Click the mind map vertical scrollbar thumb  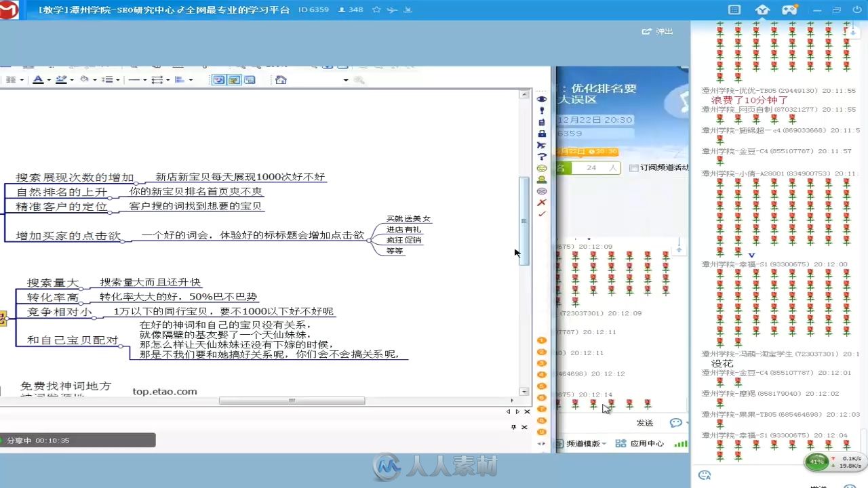click(x=524, y=221)
